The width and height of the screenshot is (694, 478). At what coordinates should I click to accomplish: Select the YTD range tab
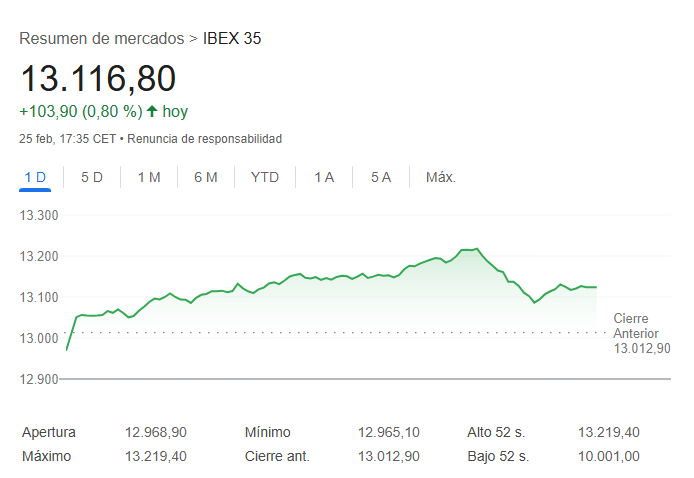[265, 177]
